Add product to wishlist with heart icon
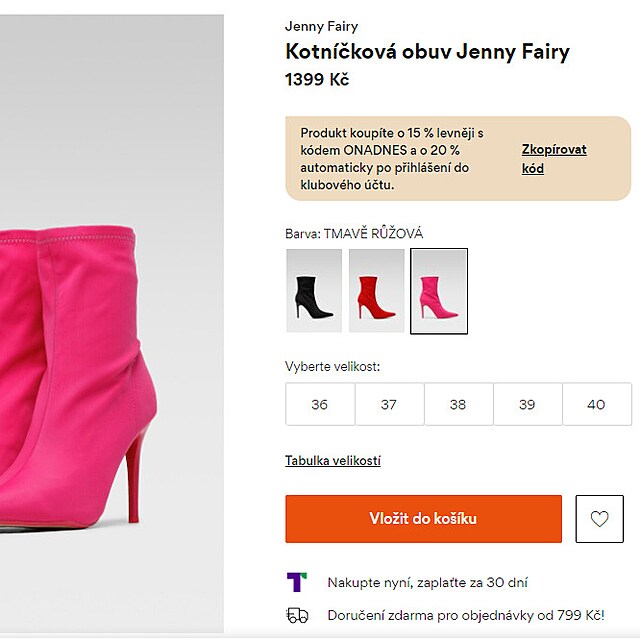Image resolution: width=640 pixels, height=640 pixels. [599, 519]
